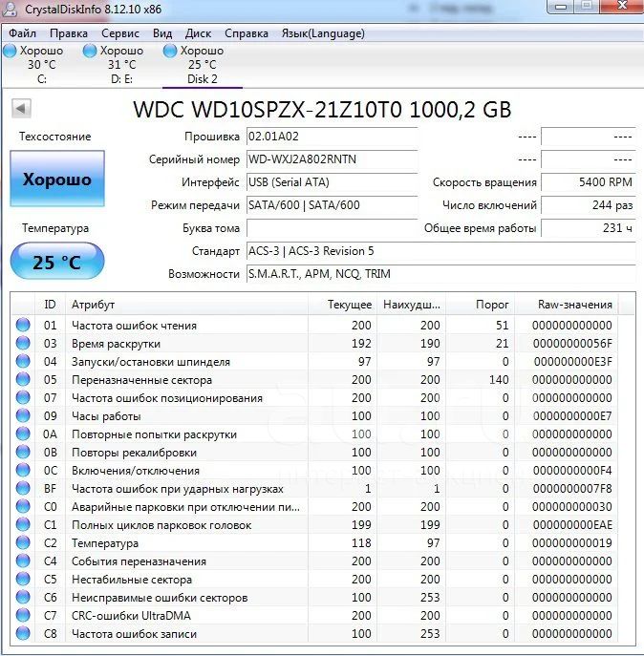Open the Диск menu

198,33
